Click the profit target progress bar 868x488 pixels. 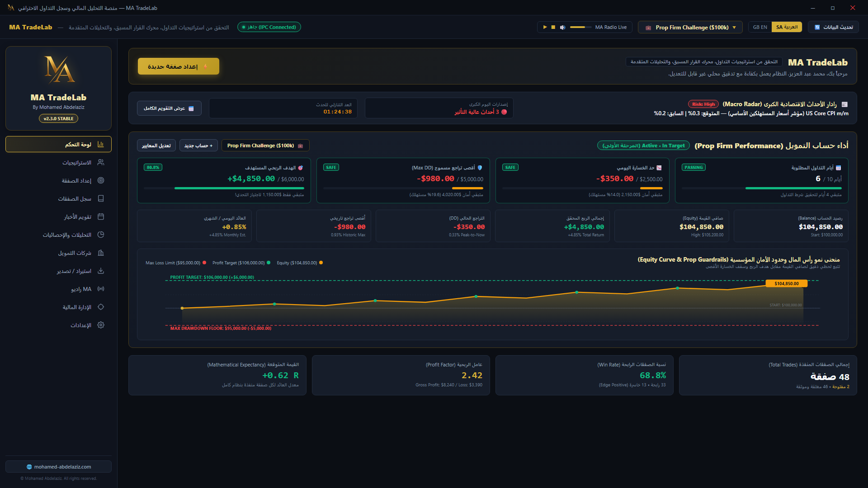click(x=224, y=188)
